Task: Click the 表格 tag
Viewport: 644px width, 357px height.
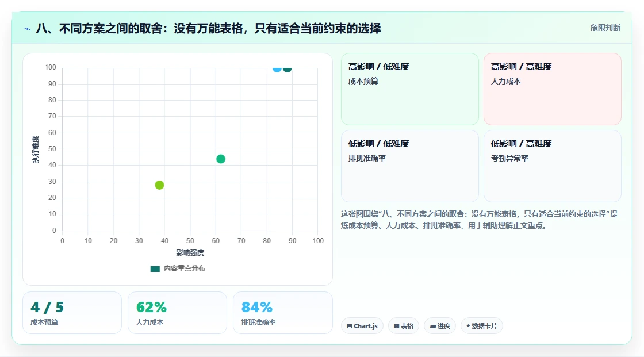Action: pos(404,326)
